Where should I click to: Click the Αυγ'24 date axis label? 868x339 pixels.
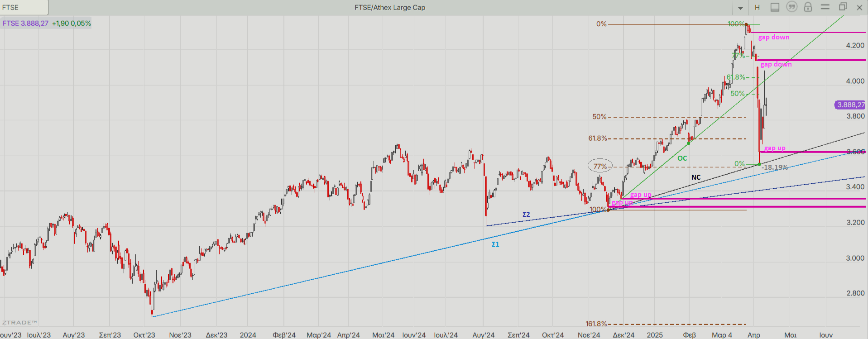484,335
